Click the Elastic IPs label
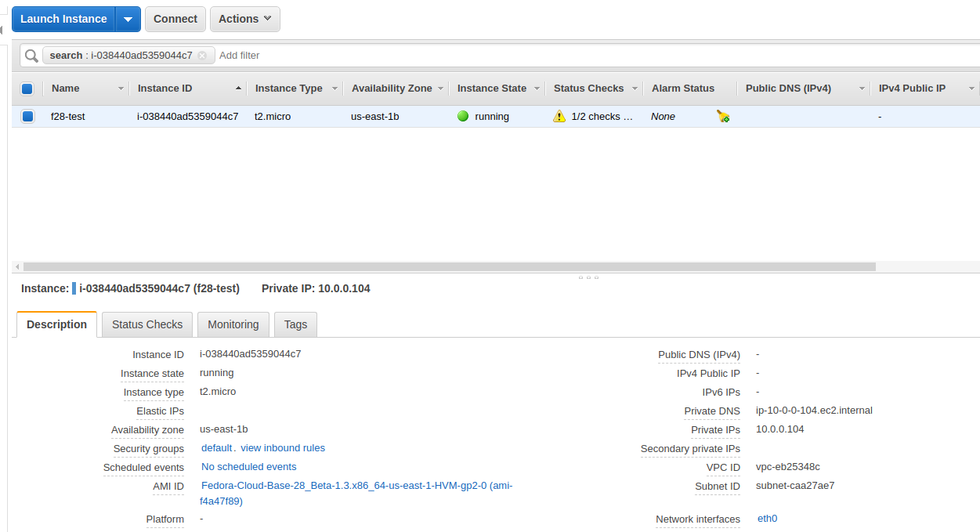This screenshot has height=532, width=980. click(161, 411)
